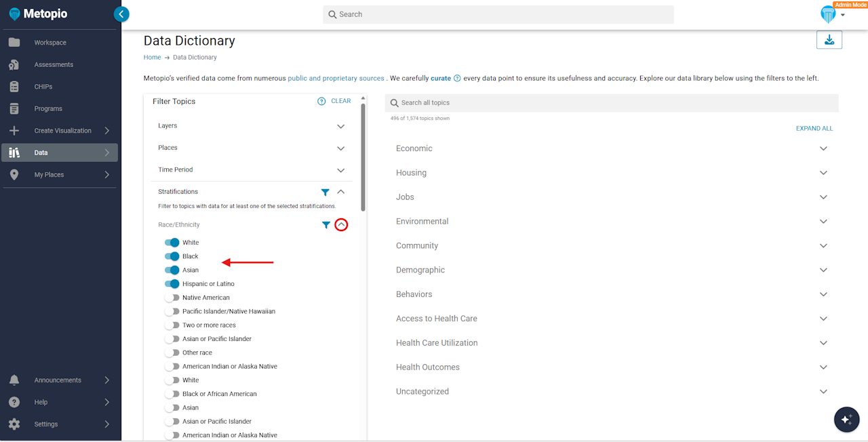Viewport: 868px width, 442px height.
Task: Click the Assessments icon in sidebar
Action: point(14,64)
